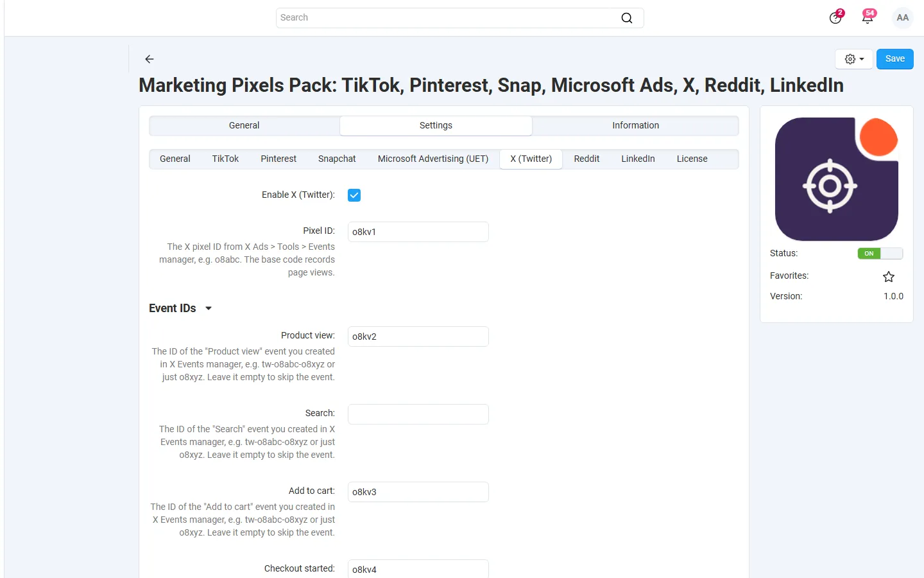Select the X (Twitter) sub-tab
The height and width of the screenshot is (578, 924).
(x=531, y=159)
